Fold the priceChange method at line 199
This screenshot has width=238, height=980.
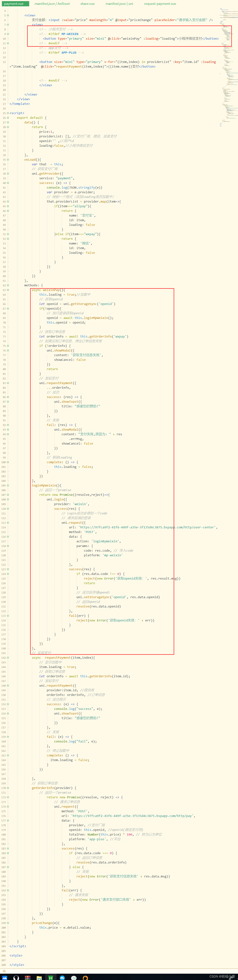pos(8,923)
